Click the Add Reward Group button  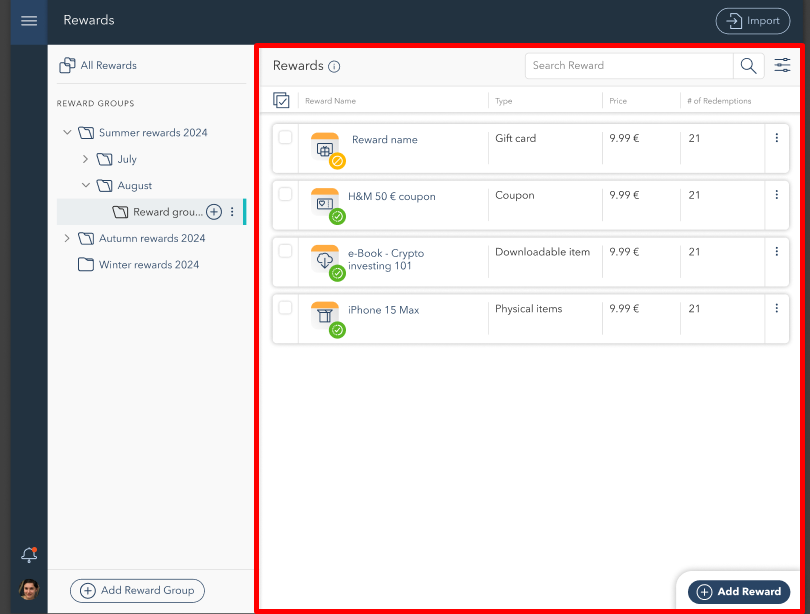pyautogui.click(x=137, y=590)
